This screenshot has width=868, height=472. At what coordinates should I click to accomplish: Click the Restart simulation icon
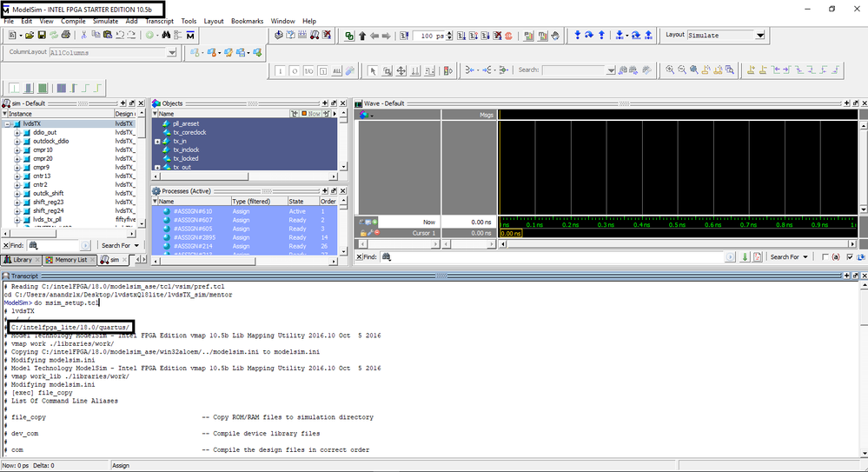coord(405,36)
